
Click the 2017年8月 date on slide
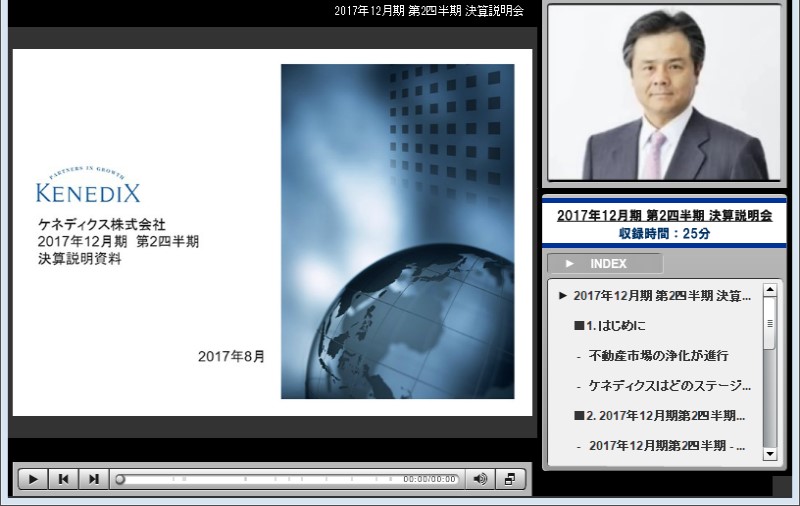[x=231, y=356]
